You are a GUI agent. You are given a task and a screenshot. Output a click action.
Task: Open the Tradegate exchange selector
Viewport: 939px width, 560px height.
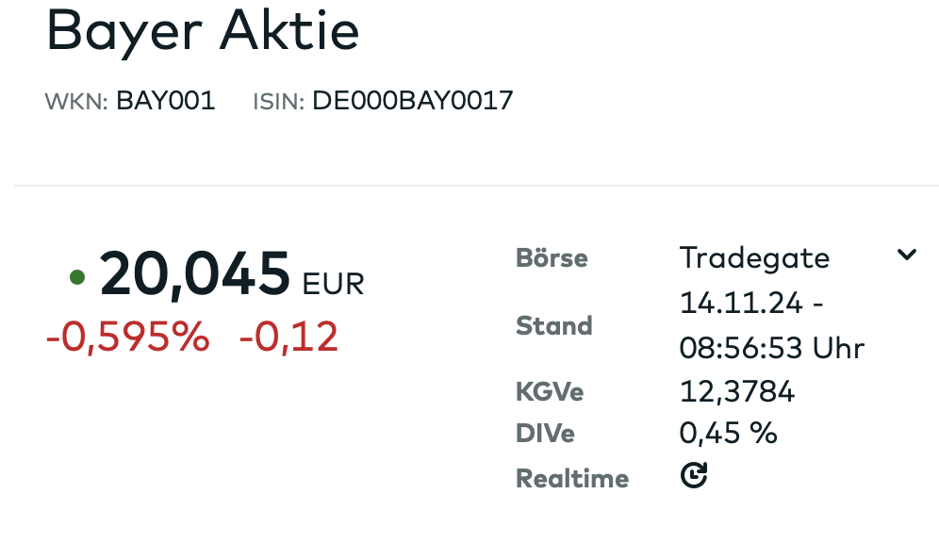(754, 257)
